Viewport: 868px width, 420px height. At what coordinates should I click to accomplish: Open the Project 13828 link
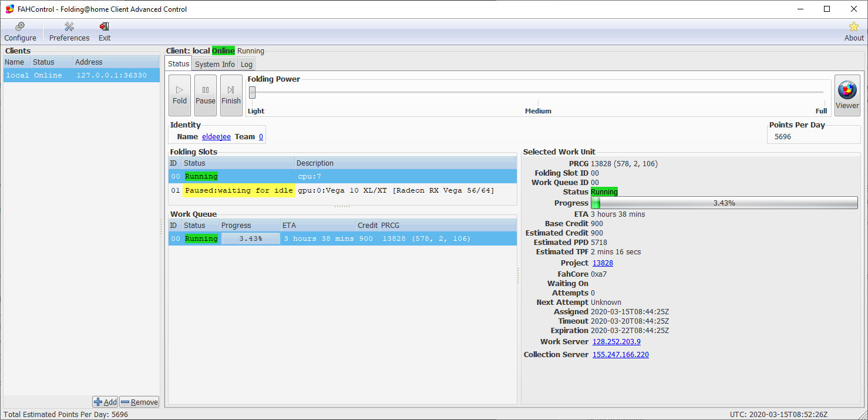click(603, 263)
